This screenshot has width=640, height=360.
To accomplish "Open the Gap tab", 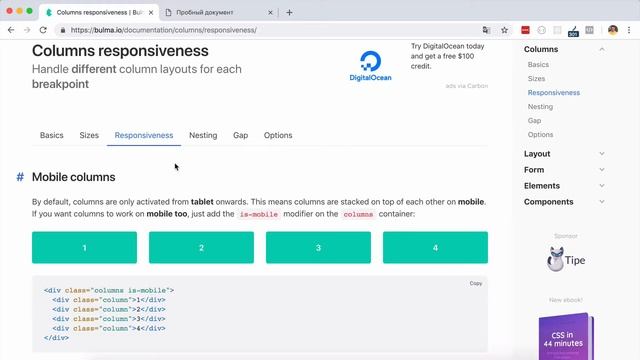I will point(240,135).
